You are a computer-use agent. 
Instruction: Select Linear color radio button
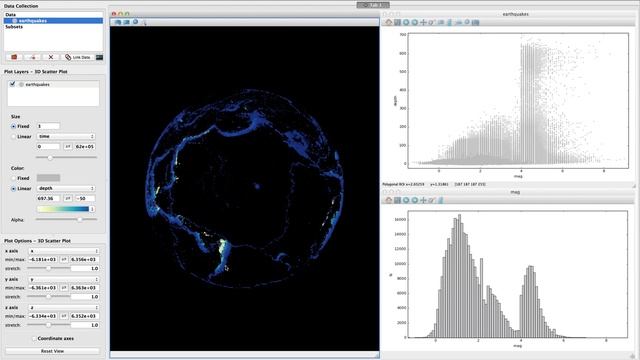point(13,189)
